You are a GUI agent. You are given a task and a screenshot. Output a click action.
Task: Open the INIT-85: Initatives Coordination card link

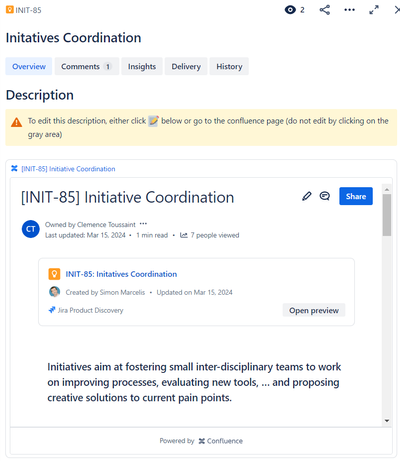(x=121, y=274)
